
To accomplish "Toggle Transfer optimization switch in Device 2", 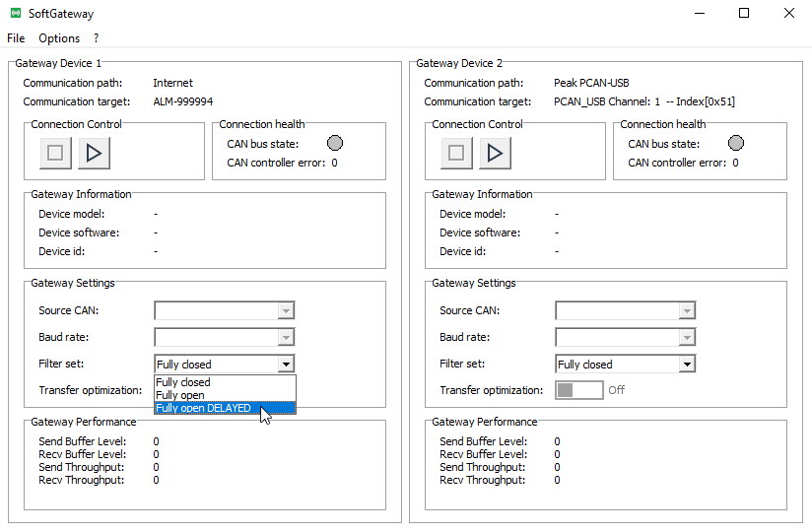I will [x=579, y=390].
